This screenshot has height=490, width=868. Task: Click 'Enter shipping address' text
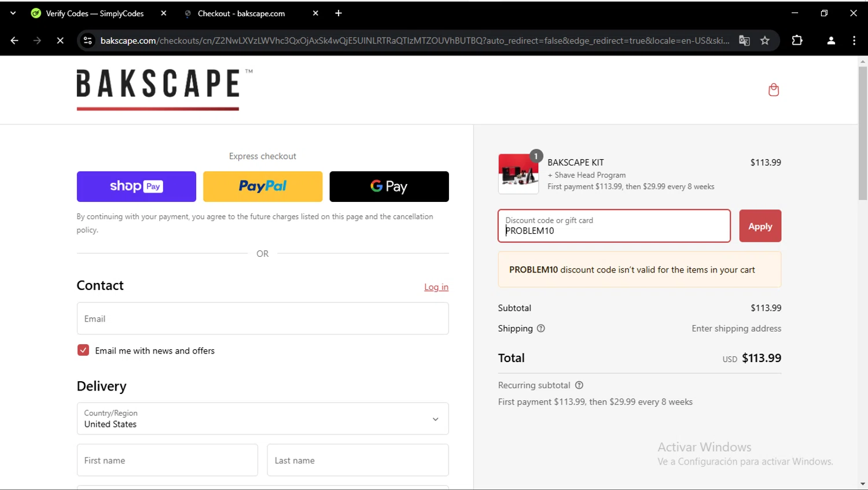736,329
